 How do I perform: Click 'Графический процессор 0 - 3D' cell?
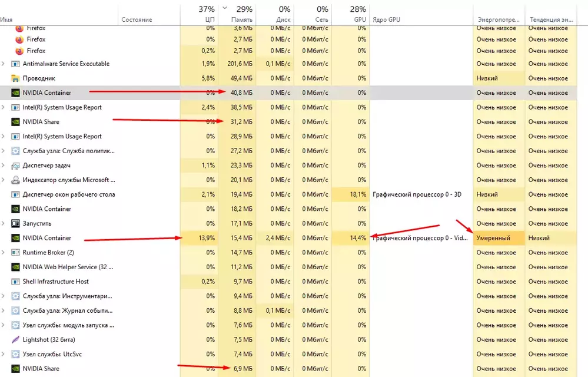tap(417, 195)
